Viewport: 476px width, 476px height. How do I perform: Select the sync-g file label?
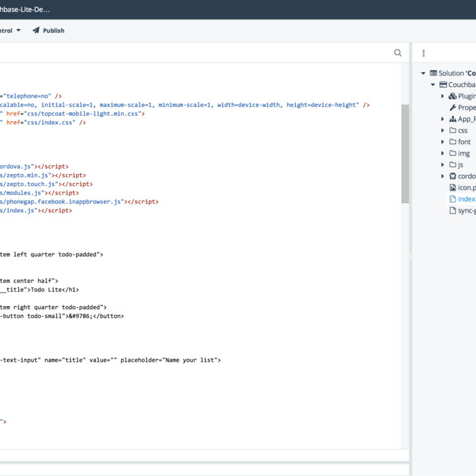pyautogui.click(x=467, y=211)
